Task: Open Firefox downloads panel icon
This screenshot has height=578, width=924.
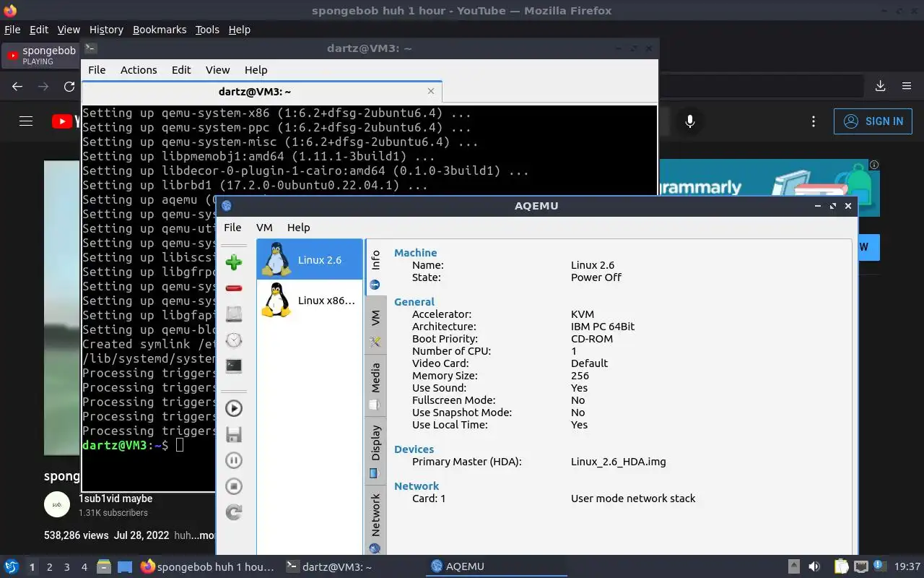Action: pos(881,86)
